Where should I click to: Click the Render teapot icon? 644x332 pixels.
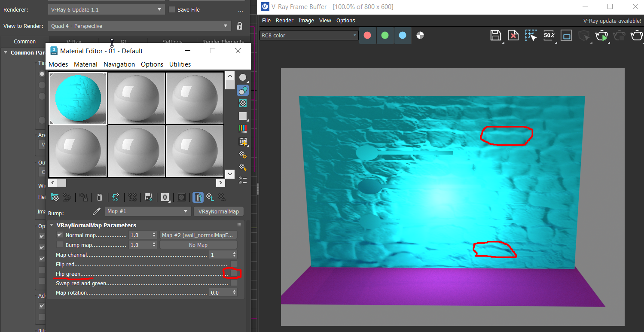point(637,36)
